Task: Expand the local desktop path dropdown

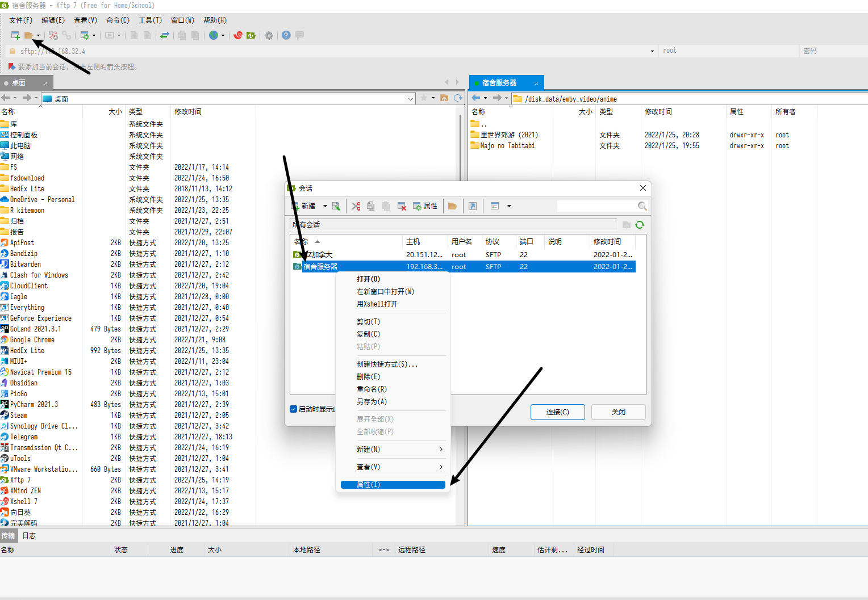Action: [410, 99]
